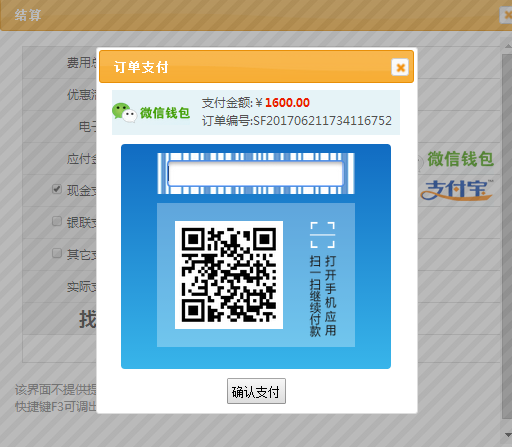Image resolution: width=512 pixels, height=447 pixels.
Task: Click the 确认支付 confirm payment button
Action: (x=256, y=391)
